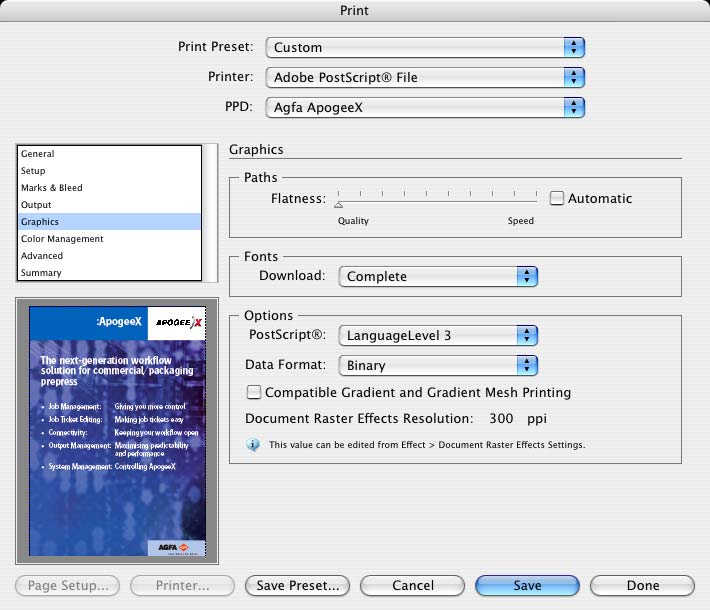Click the Save Preset... button
This screenshot has height=610, width=710.
click(297, 586)
